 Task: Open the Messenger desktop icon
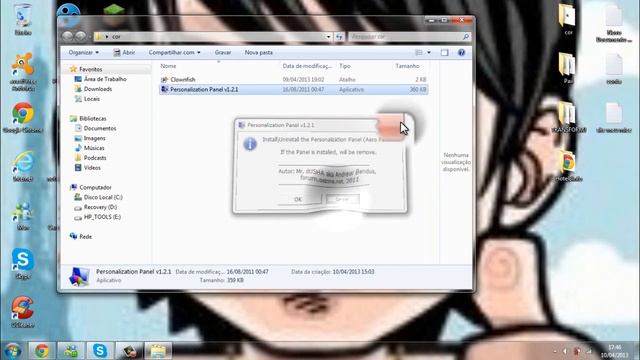tap(23, 216)
